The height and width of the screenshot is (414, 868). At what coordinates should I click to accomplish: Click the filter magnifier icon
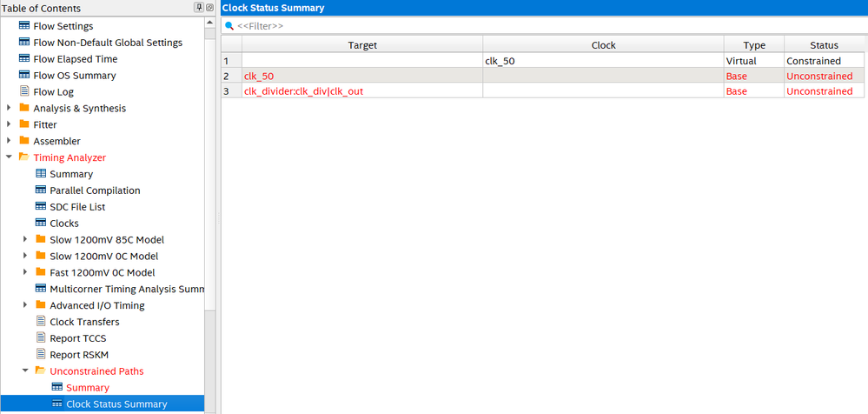tap(229, 26)
